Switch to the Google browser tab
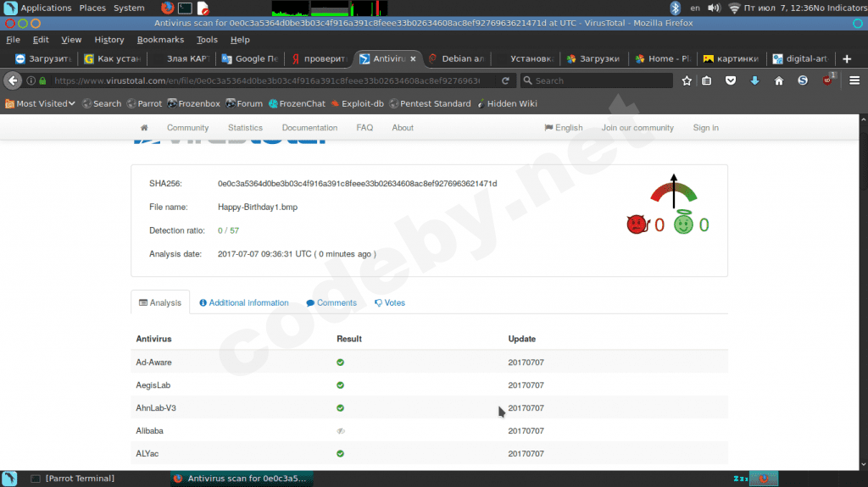This screenshot has height=487, width=868. 250,58
